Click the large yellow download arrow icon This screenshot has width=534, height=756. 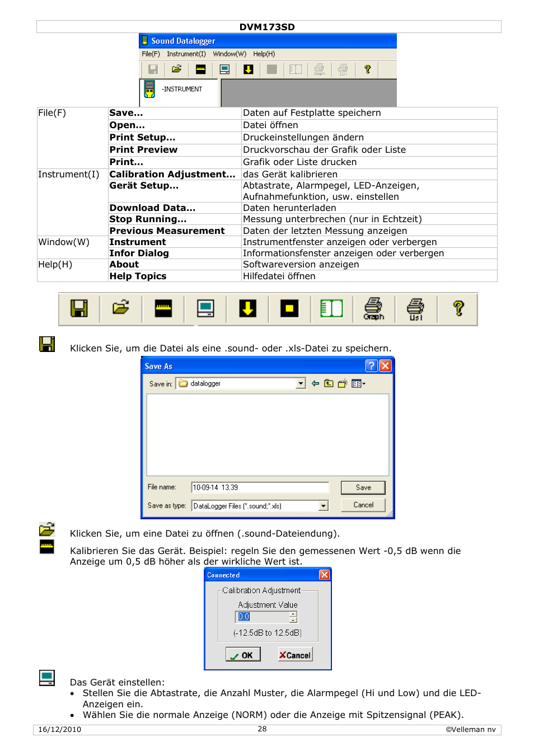coord(247,308)
